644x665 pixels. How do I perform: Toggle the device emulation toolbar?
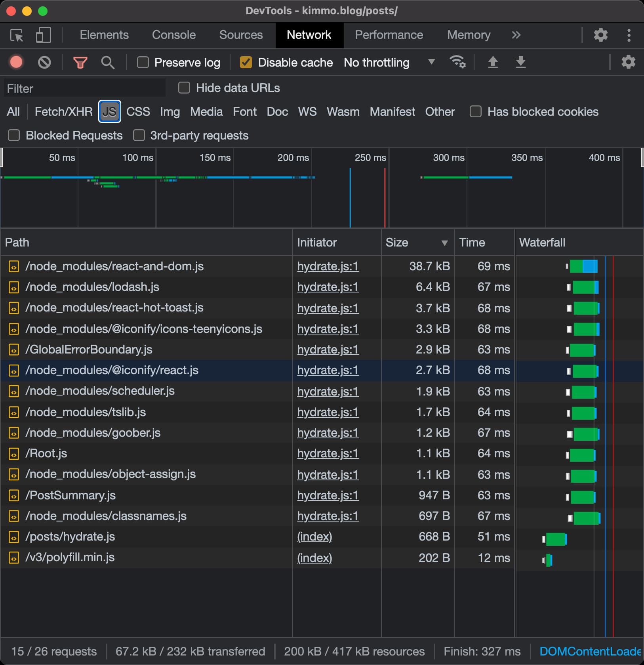[x=43, y=35]
